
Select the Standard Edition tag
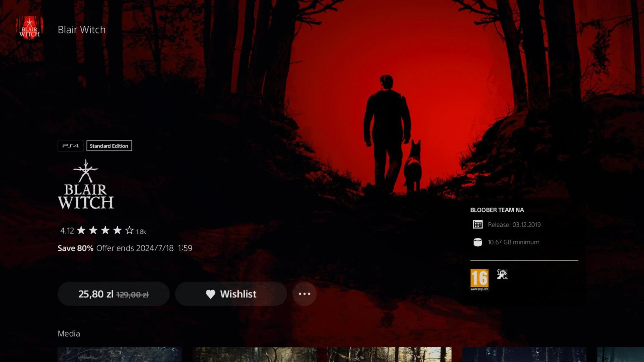coord(109,146)
